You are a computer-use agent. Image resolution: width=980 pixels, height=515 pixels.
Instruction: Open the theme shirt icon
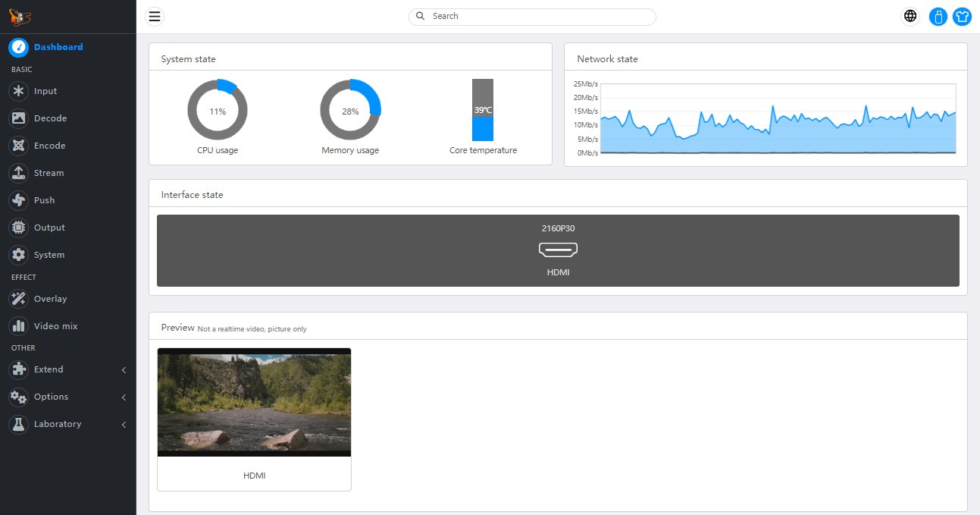(x=962, y=17)
